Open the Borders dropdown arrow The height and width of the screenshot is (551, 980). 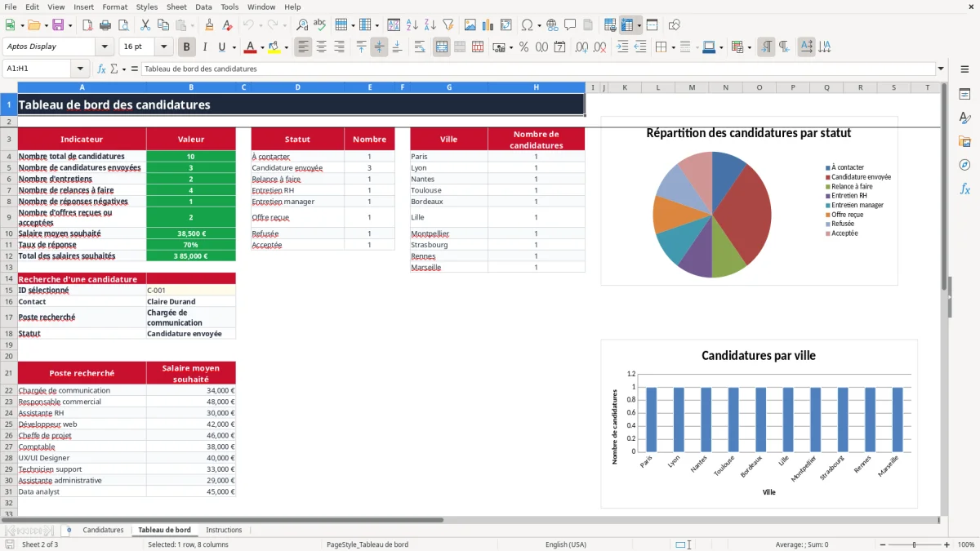pyautogui.click(x=672, y=47)
